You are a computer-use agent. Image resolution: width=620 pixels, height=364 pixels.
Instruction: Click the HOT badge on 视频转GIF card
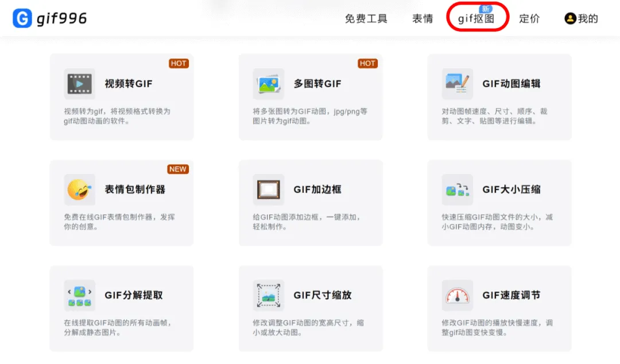point(179,63)
